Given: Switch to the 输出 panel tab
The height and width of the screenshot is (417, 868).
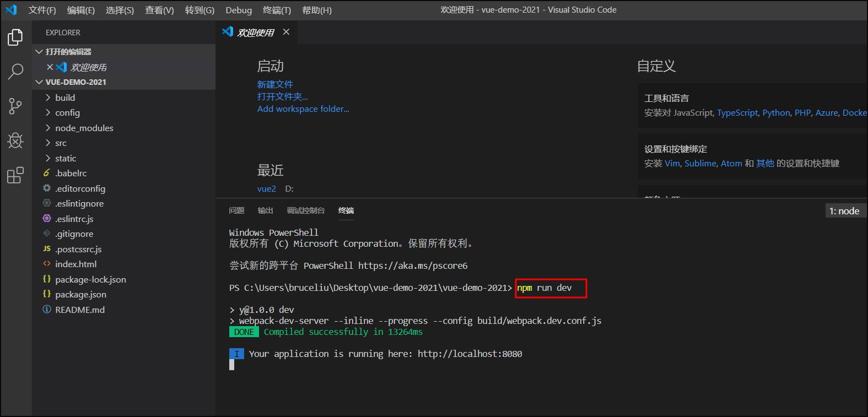Looking at the screenshot, I should [265, 210].
